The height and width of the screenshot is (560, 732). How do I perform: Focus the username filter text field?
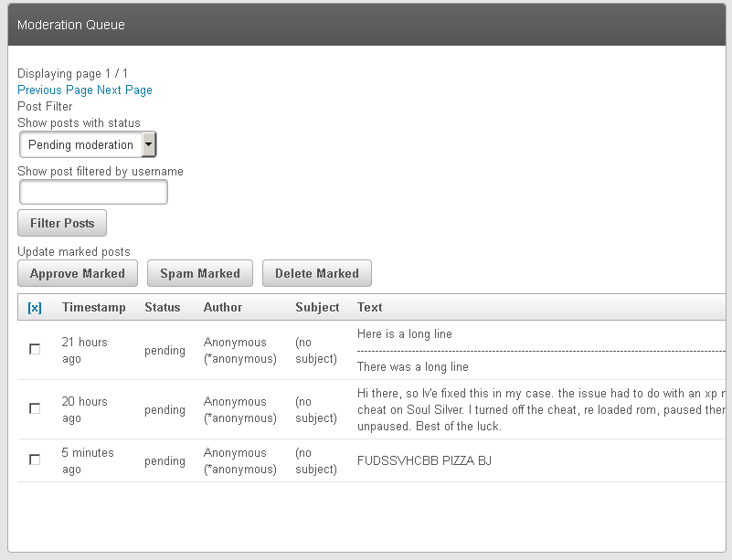[93, 192]
